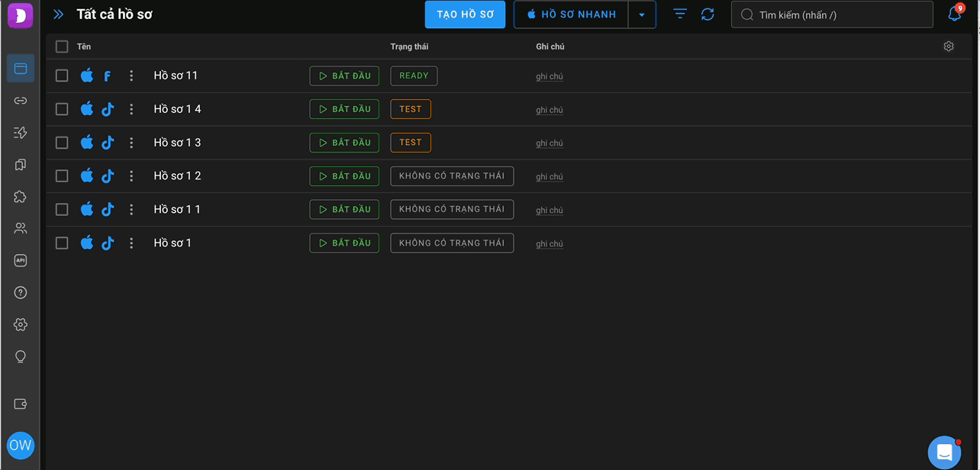Click the purple app logo
The height and width of the screenshot is (470, 980).
click(x=21, y=14)
